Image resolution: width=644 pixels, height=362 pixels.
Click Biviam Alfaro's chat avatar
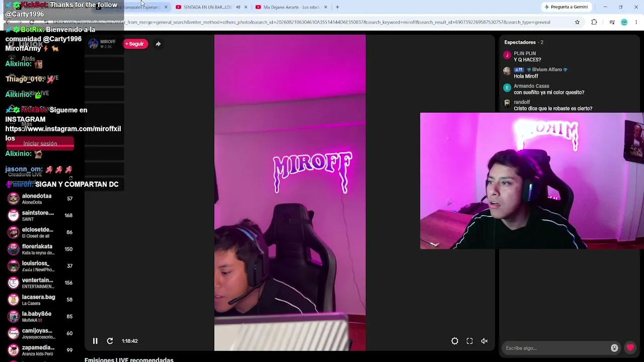[507, 71]
